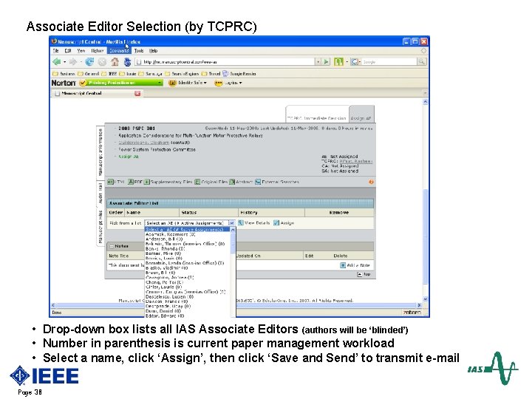Click the dropdown list scrollbar thumb

point(233,243)
